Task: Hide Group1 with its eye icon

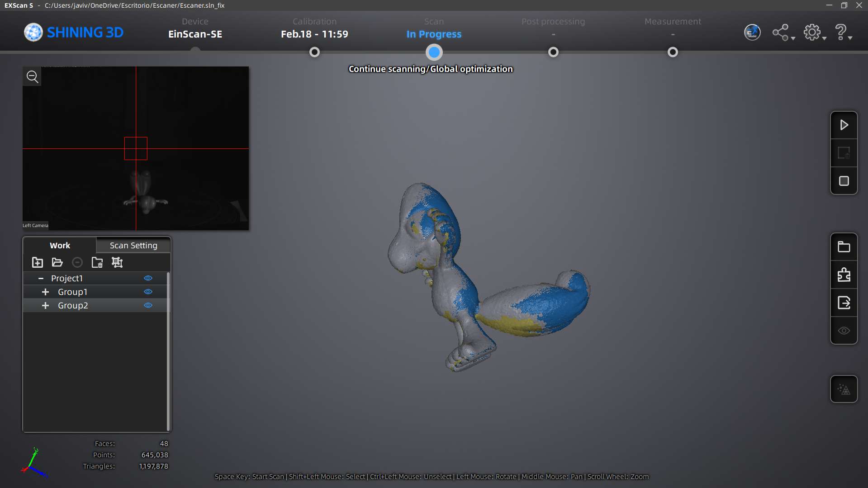Action: coord(148,292)
